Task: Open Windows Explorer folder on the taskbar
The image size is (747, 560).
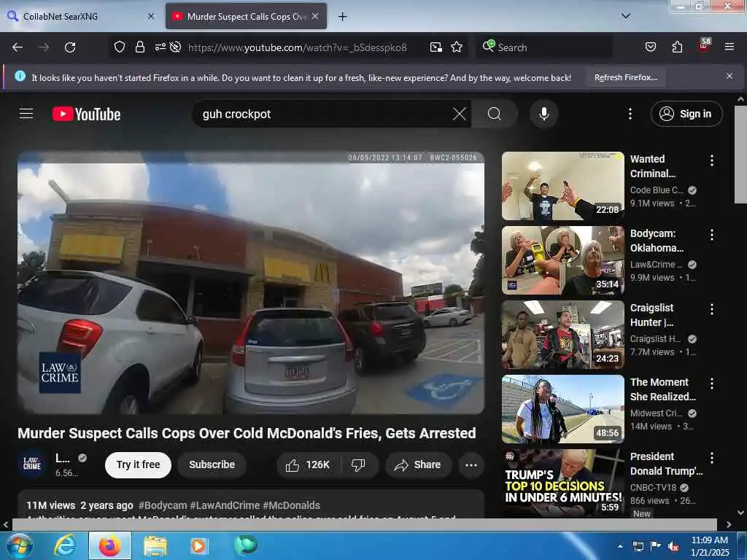Action: tap(155, 545)
